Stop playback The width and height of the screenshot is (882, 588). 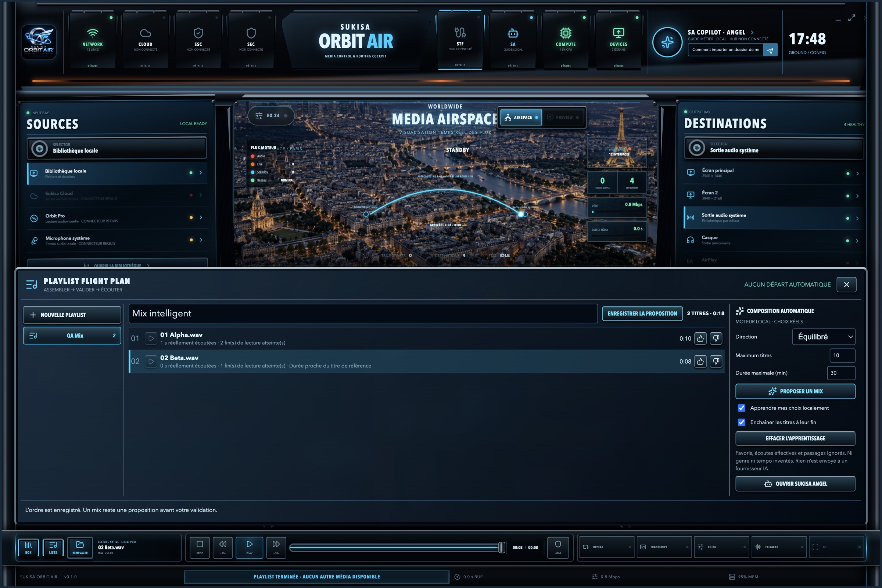[x=200, y=548]
